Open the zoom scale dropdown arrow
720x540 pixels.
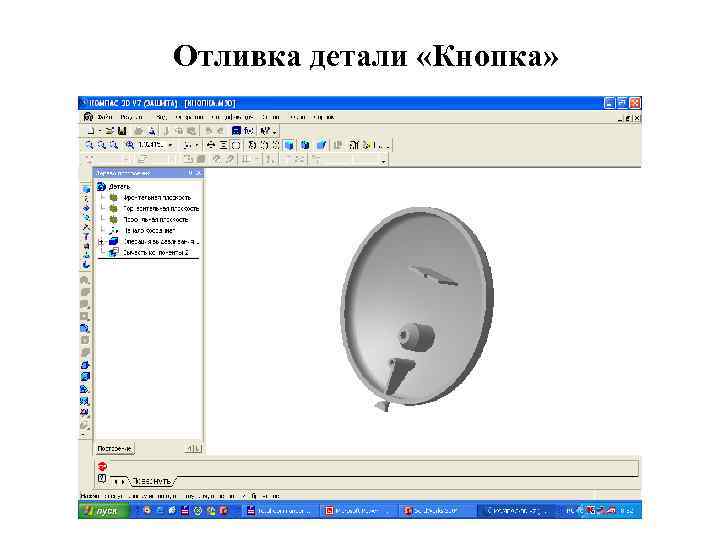click(170, 145)
